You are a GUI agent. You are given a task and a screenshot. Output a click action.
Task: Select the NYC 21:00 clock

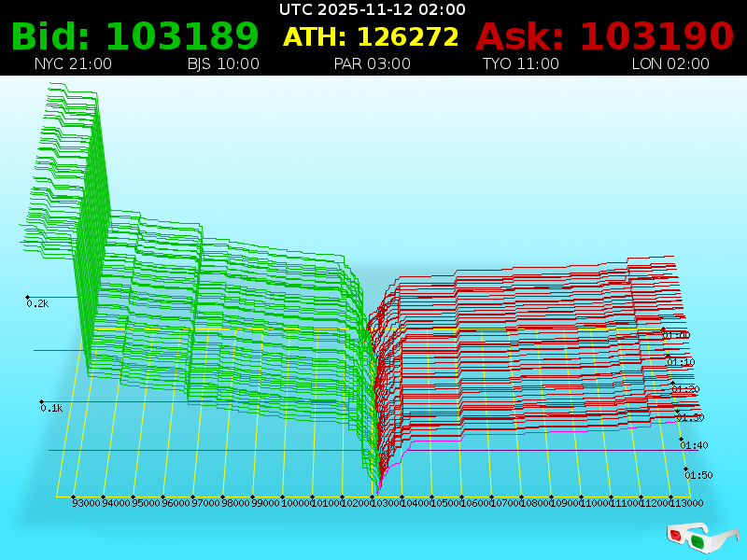[x=73, y=64]
